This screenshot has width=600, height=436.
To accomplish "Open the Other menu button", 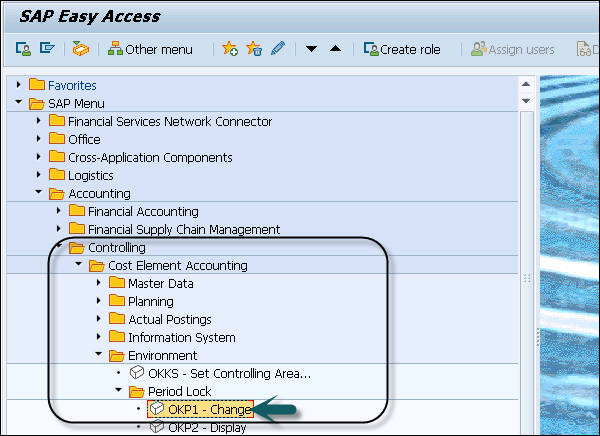I will point(149,49).
